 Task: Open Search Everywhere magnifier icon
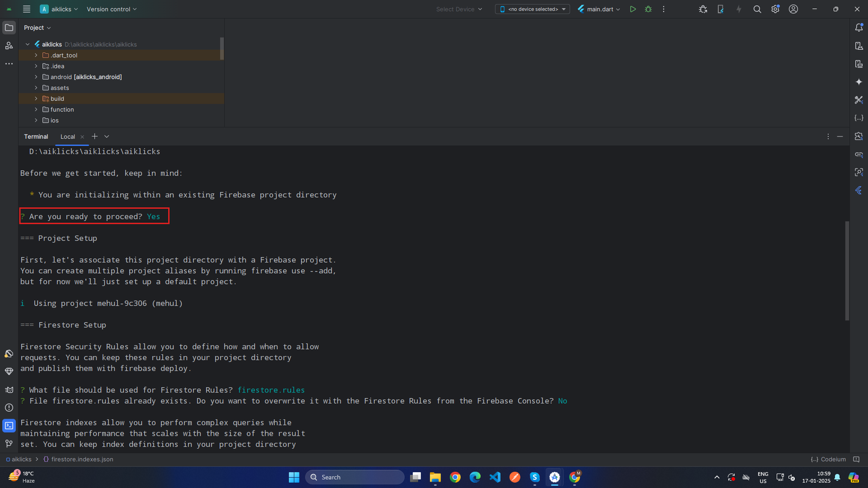[757, 9]
